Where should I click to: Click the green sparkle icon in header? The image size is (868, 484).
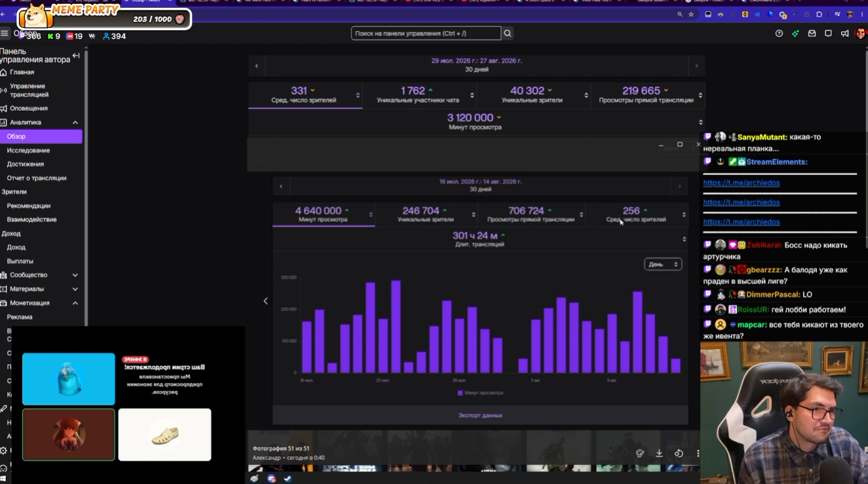795,33
